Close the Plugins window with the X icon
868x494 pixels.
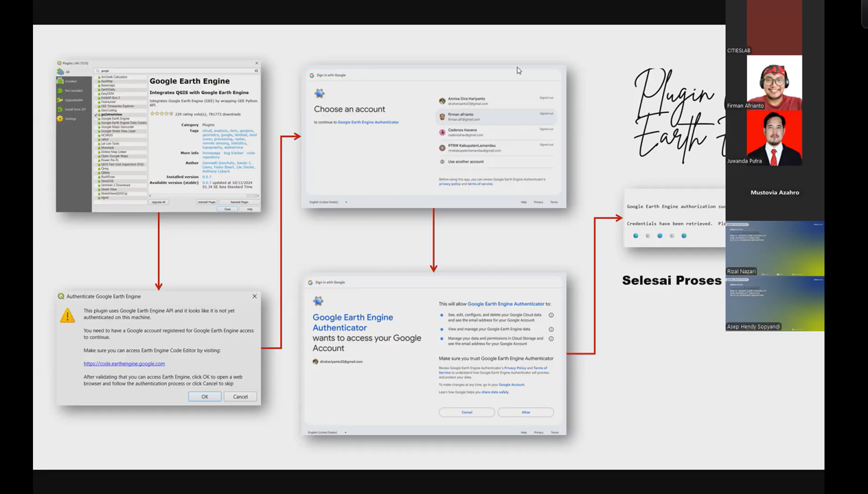click(257, 63)
